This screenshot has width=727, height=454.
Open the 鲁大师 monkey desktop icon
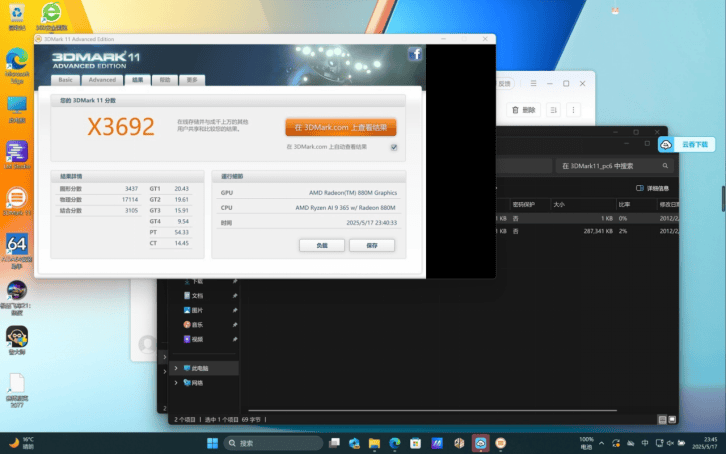(17, 340)
